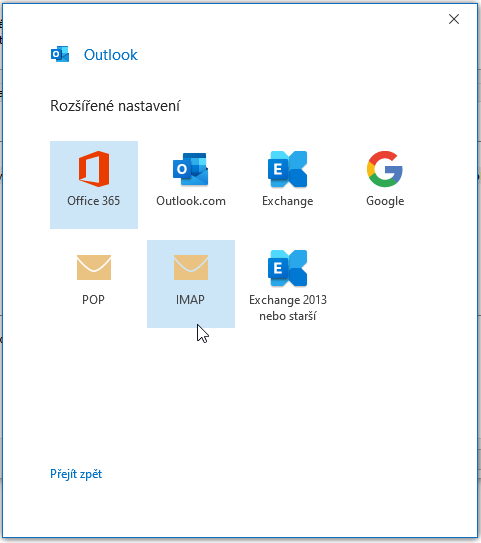Select the Office 365 account type

(x=94, y=185)
